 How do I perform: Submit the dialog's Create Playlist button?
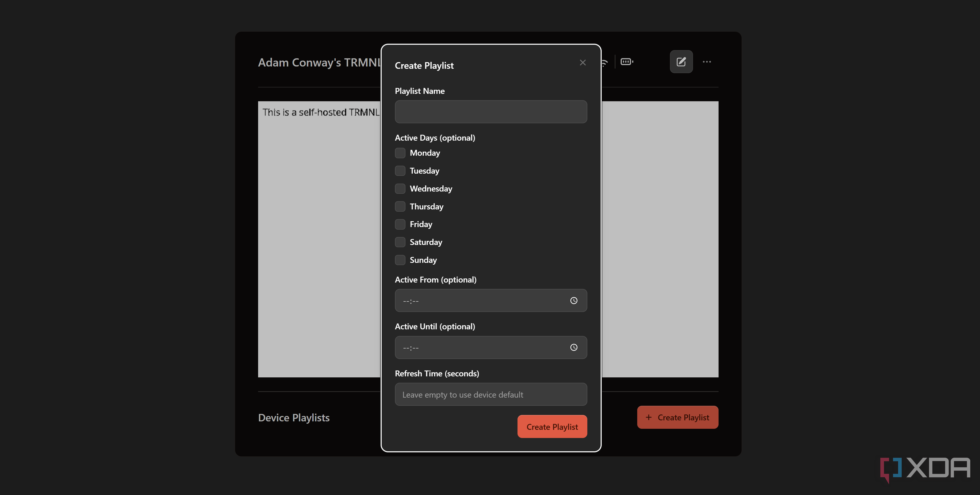[x=552, y=426]
